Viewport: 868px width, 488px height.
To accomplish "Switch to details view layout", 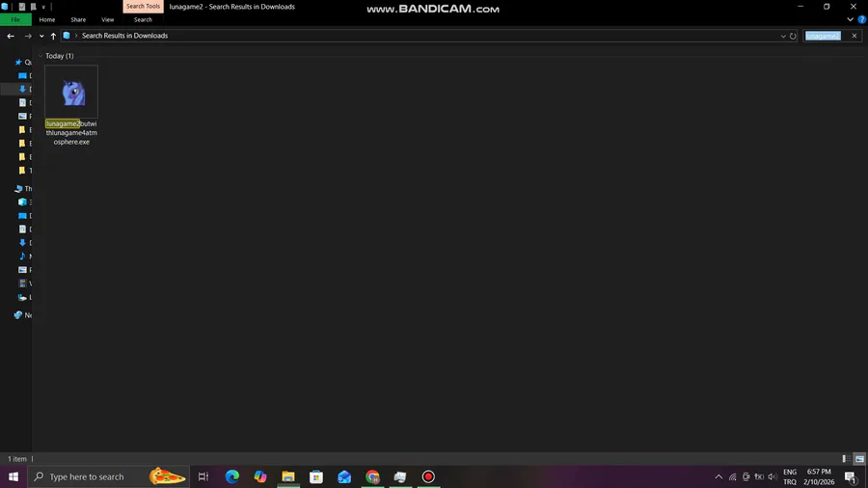I will pos(846,459).
